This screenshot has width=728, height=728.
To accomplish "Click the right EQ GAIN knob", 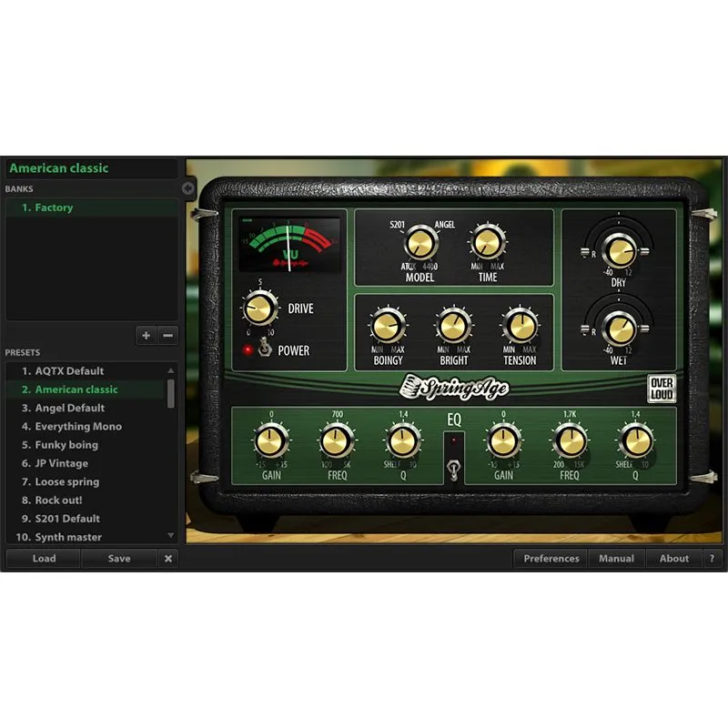I will pos(503,440).
